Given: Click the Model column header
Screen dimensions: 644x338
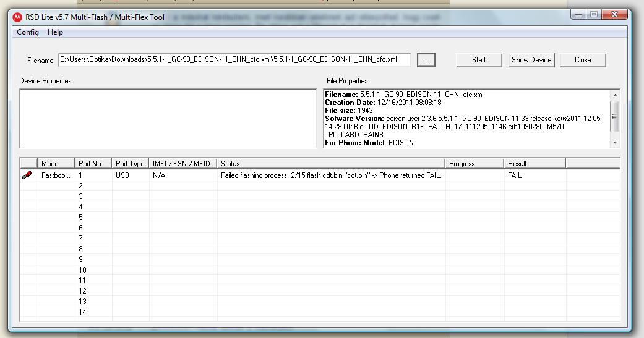Looking at the screenshot, I should [56, 163].
